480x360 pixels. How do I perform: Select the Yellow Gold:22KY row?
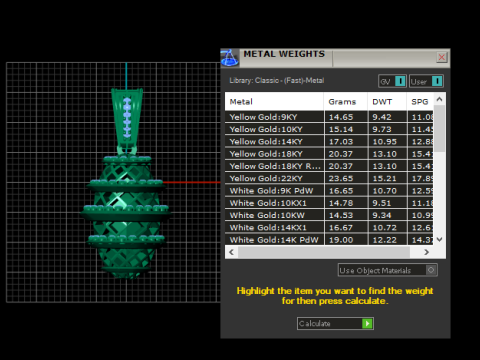click(x=329, y=178)
